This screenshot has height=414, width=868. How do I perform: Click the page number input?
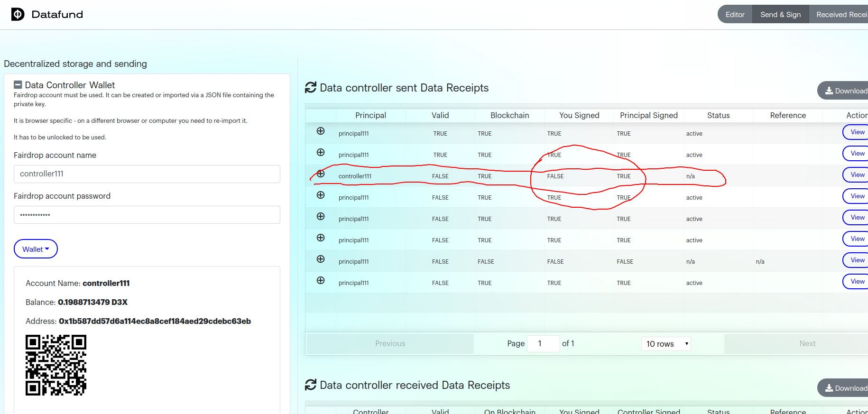click(544, 344)
